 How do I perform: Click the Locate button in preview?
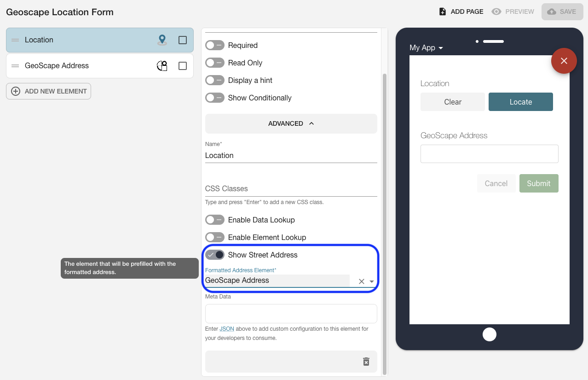[x=521, y=102]
